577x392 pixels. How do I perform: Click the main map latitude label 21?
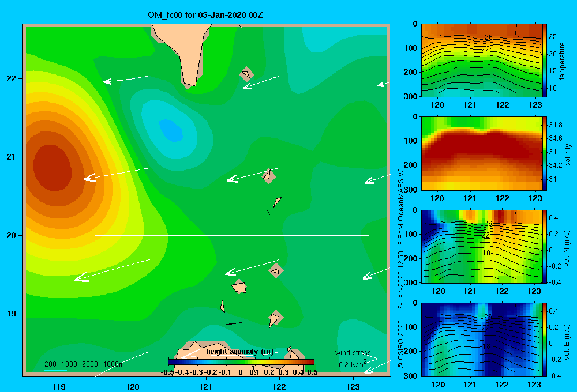click(x=11, y=157)
